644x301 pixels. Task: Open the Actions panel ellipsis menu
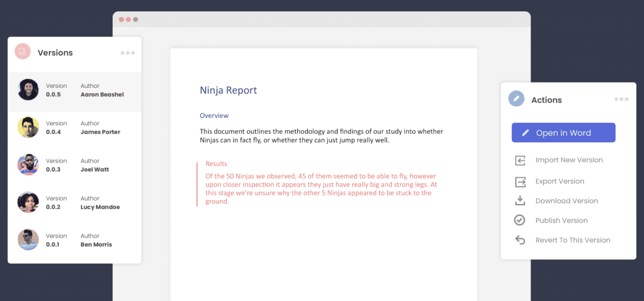[x=621, y=99]
